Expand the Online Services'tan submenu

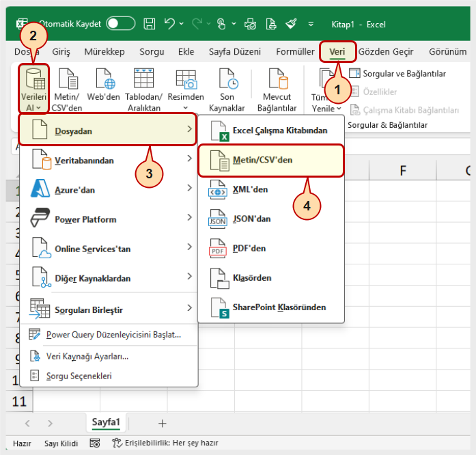point(109,248)
